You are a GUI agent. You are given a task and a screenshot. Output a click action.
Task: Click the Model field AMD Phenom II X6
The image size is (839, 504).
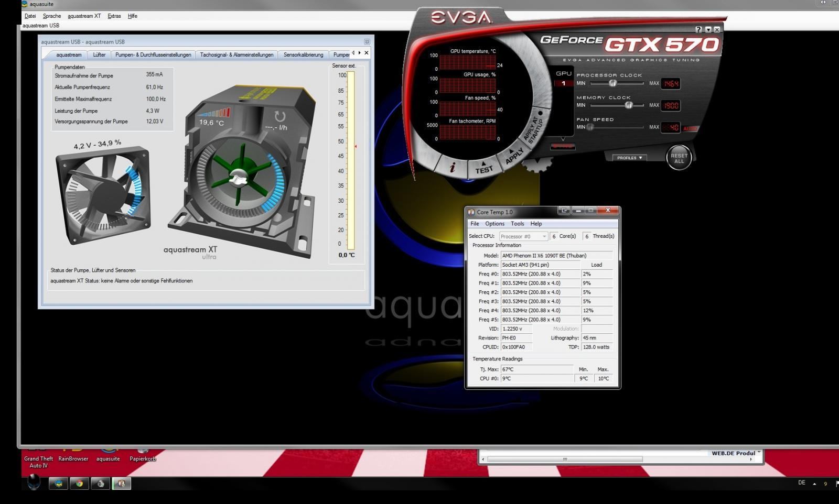pos(556,256)
